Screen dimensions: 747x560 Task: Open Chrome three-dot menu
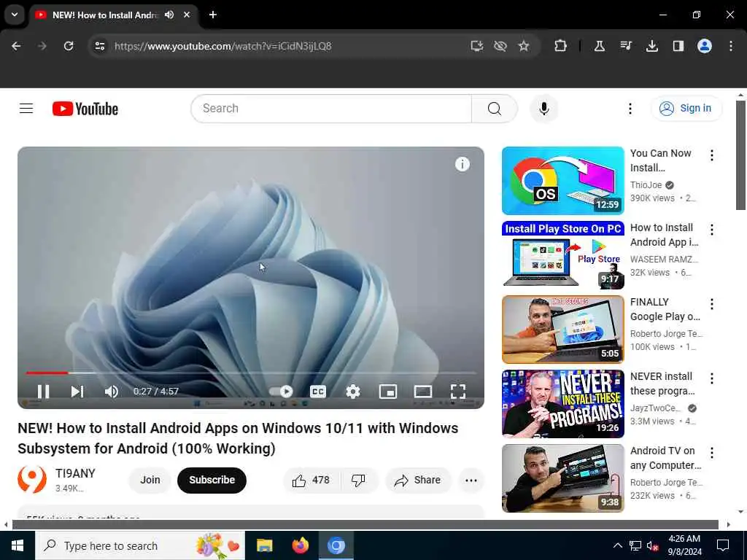(x=731, y=46)
